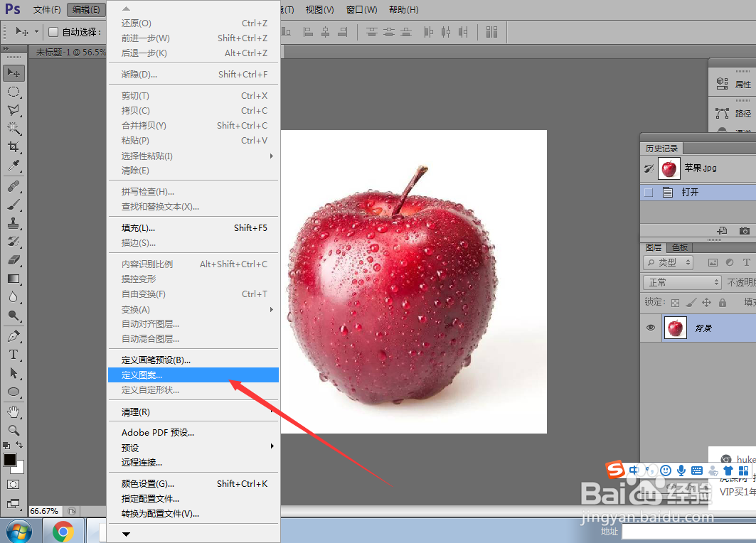Toggle pixel layer filter icon
Image resolution: width=756 pixels, height=543 pixels.
(x=713, y=262)
